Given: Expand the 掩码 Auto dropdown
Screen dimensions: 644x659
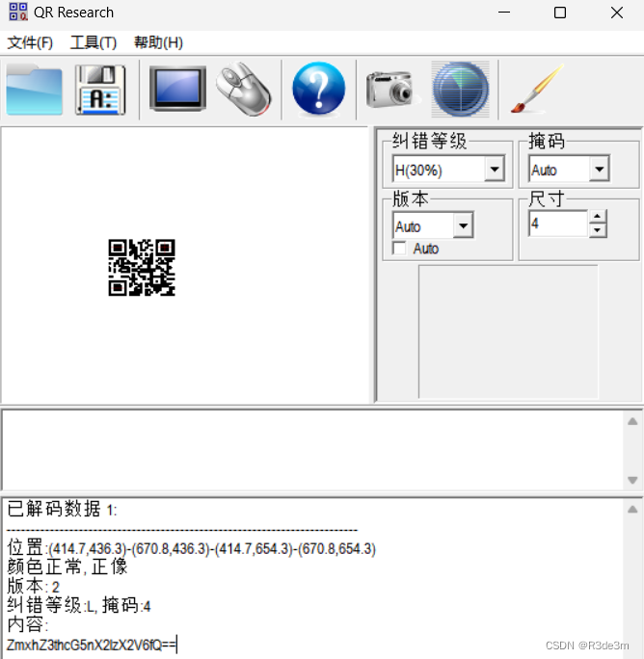Looking at the screenshot, I should click(600, 170).
